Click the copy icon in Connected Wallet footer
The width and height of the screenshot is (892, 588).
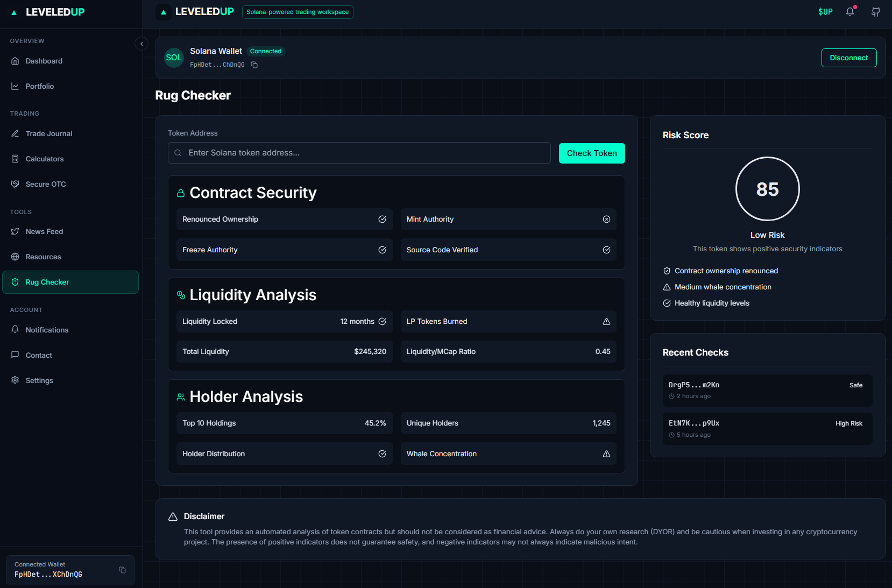pyautogui.click(x=122, y=570)
